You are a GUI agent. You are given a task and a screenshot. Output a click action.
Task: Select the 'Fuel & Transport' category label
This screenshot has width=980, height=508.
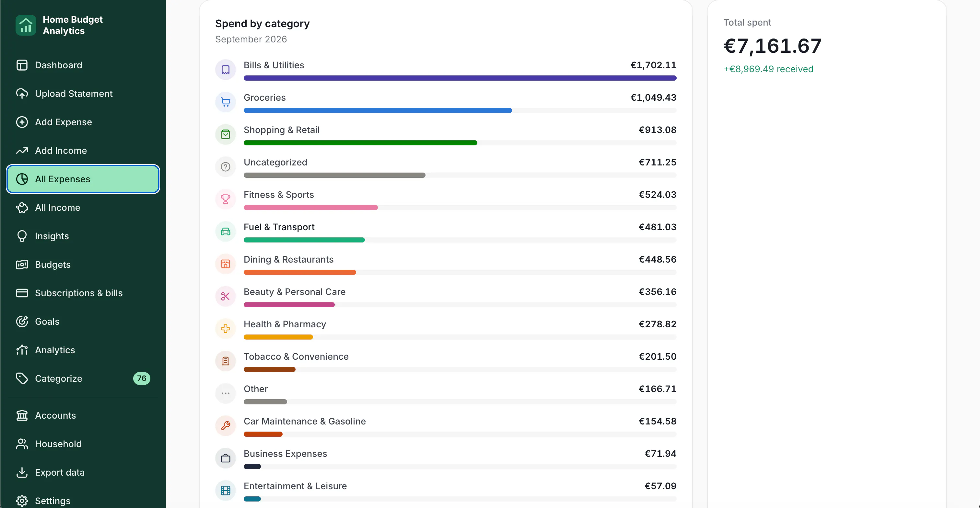click(x=279, y=227)
